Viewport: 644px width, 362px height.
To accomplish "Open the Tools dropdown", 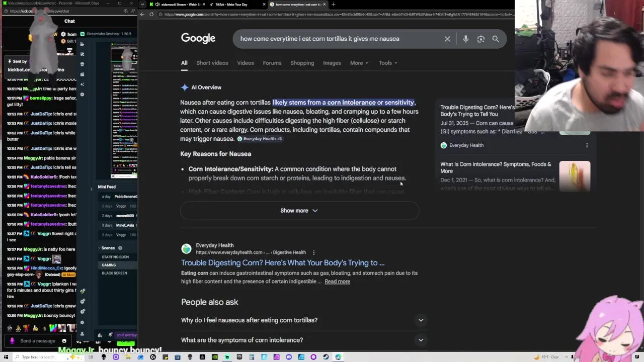I will click(x=388, y=63).
